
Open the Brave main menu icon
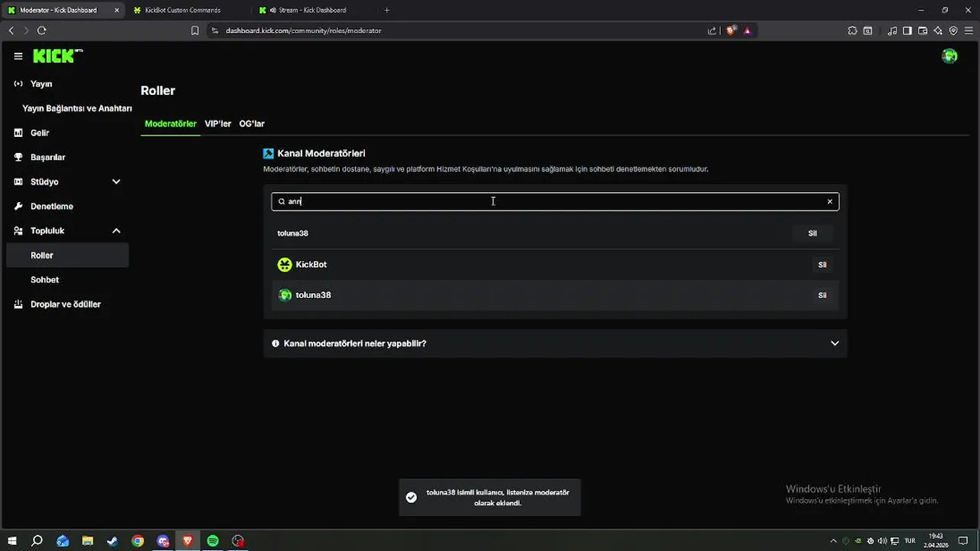coord(969,31)
